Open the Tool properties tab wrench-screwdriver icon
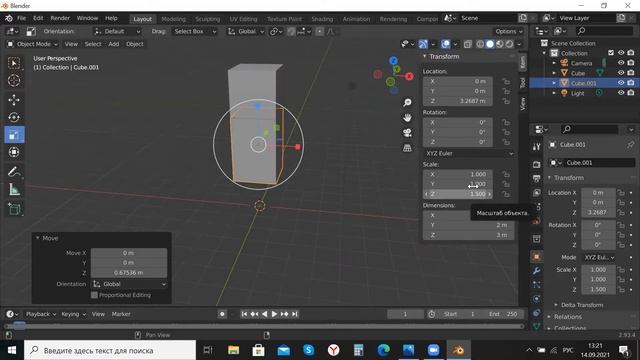 pos(536,147)
